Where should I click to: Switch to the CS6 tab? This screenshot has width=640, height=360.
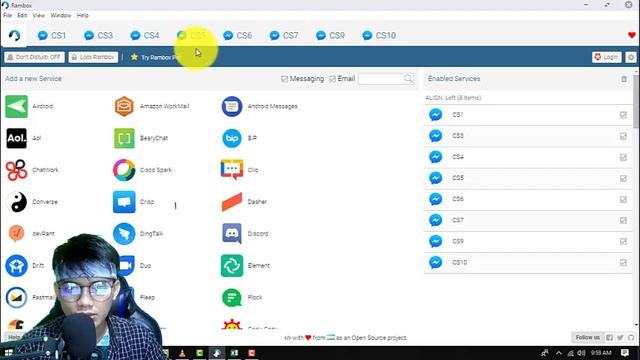pyautogui.click(x=238, y=36)
